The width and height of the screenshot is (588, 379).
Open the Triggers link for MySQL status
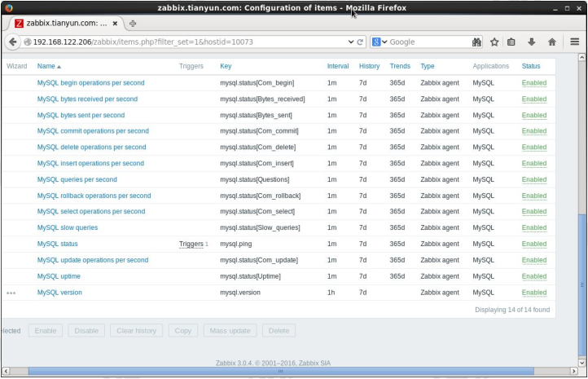191,244
